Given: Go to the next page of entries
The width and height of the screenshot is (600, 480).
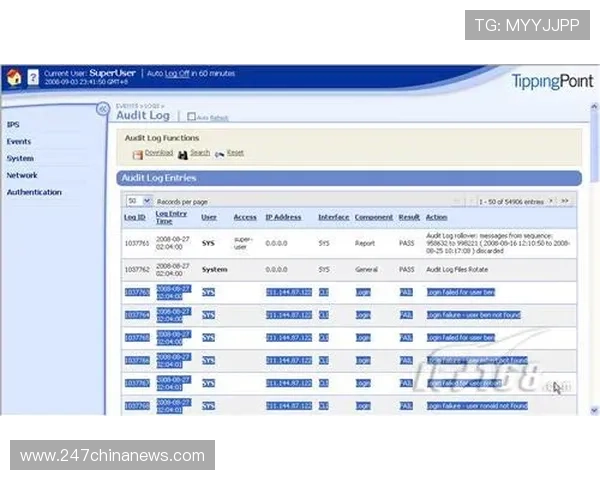Looking at the screenshot, I should coord(551,201).
